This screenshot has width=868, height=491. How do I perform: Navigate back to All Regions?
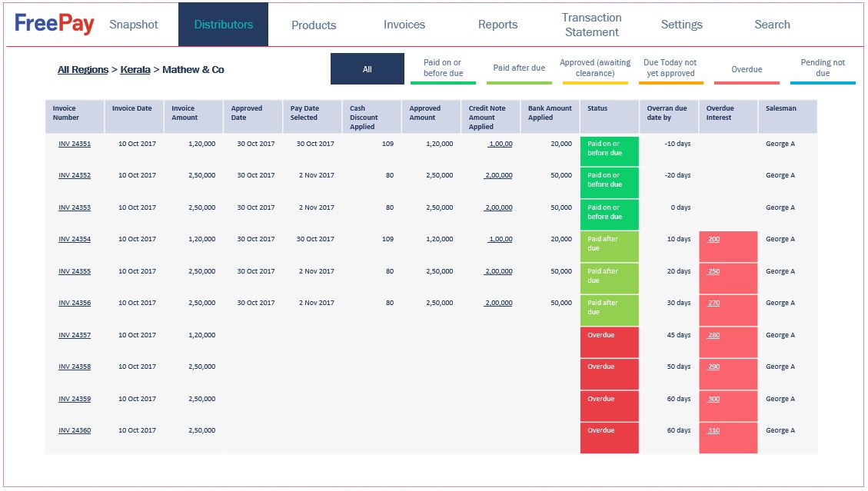(83, 68)
